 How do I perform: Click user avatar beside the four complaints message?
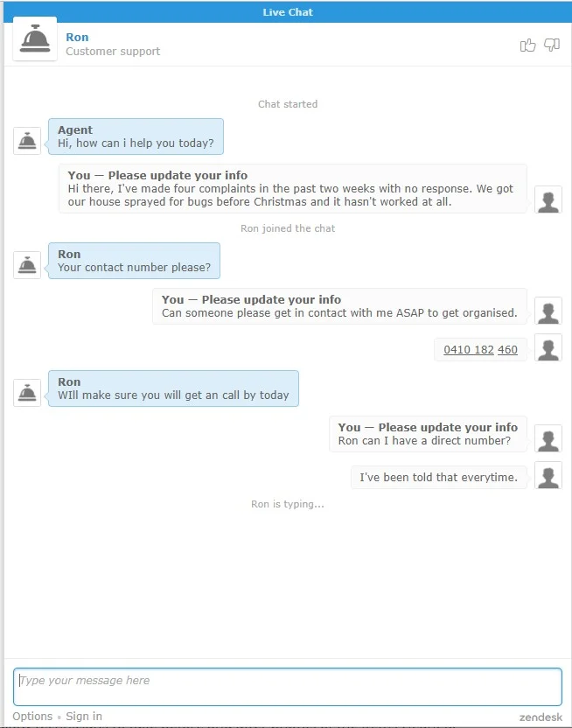click(548, 199)
